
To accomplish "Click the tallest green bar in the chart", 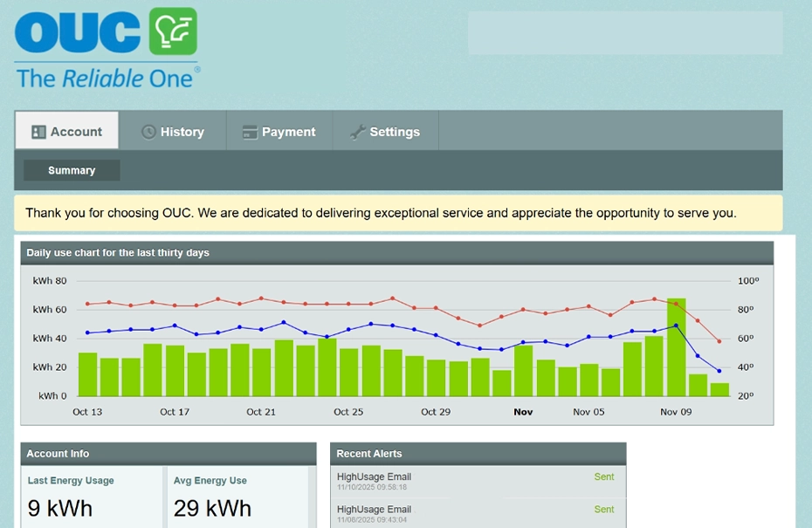I will click(x=676, y=347).
